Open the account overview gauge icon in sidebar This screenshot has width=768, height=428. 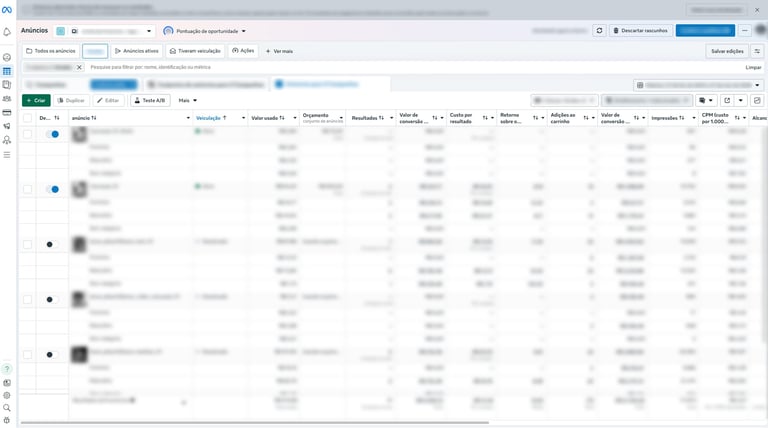pos(7,57)
